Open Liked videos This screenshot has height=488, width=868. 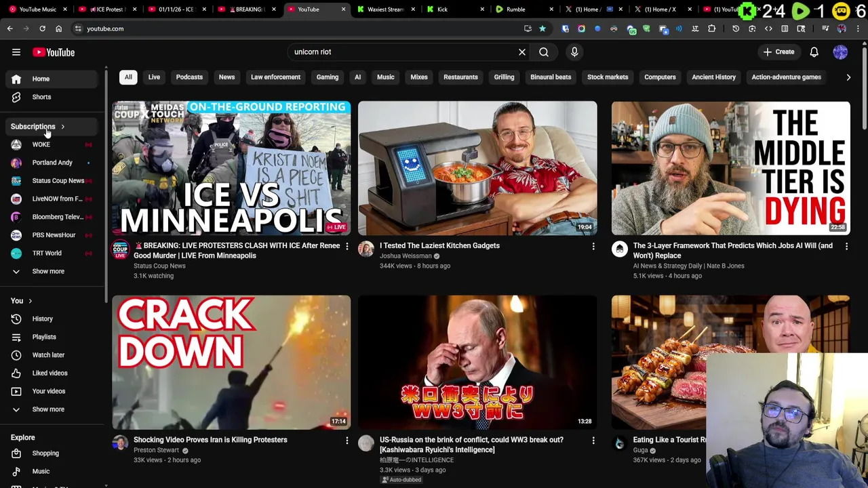coord(52,373)
